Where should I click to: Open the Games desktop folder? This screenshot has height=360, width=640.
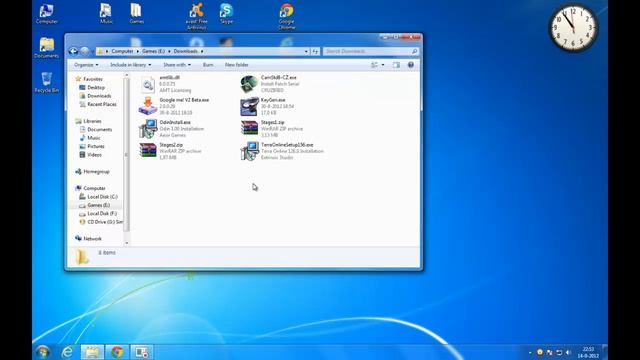[136, 13]
